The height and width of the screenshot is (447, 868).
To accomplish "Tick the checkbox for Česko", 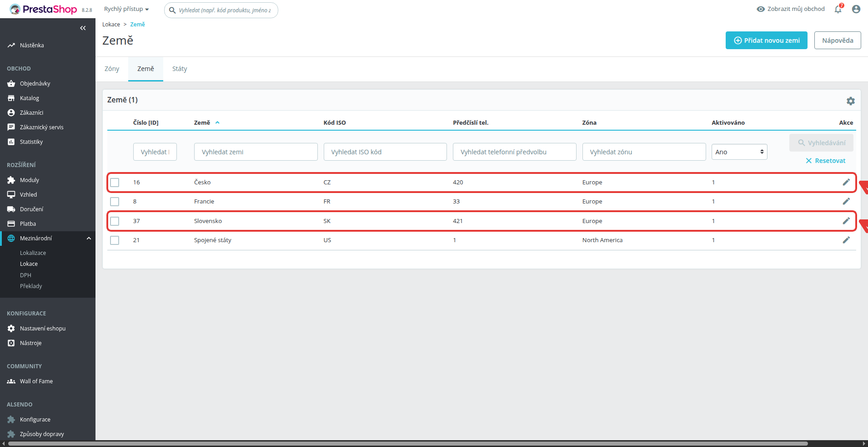I will tap(115, 183).
